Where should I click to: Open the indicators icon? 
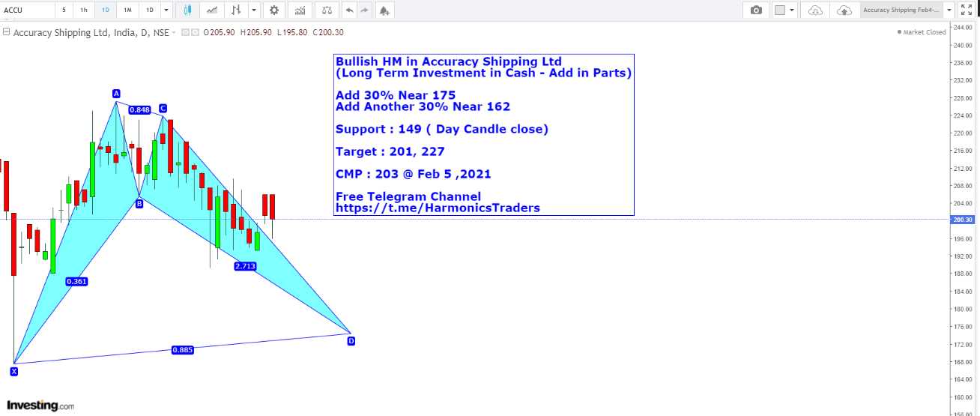point(300,10)
